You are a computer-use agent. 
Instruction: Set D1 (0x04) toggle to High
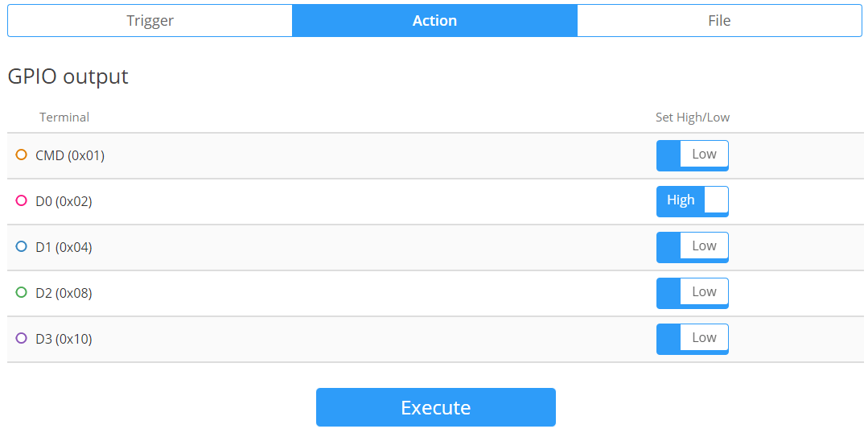pos(692,247)
